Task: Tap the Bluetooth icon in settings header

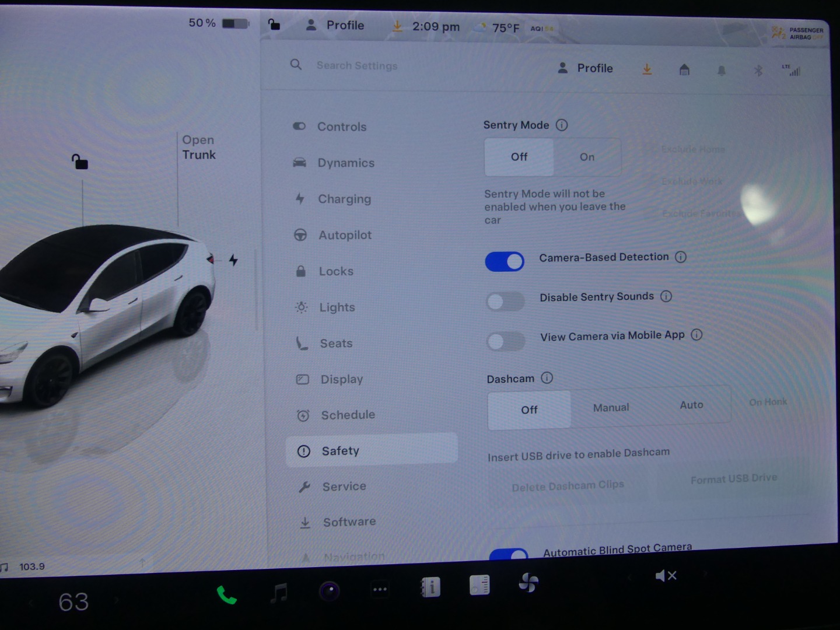Action: click(758, 71)
